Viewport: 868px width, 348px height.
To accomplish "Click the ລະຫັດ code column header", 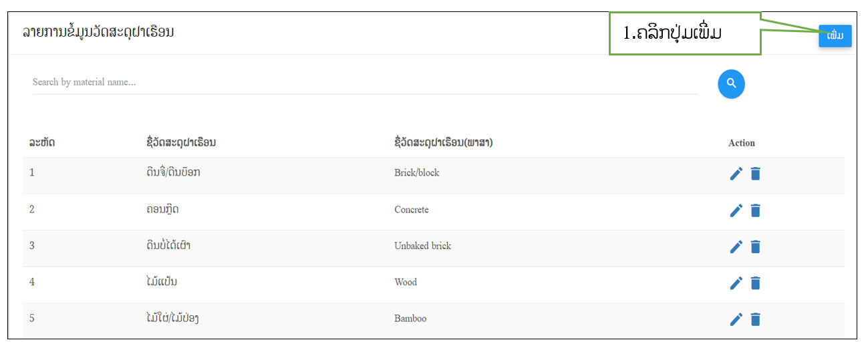I will pos(42,142).
